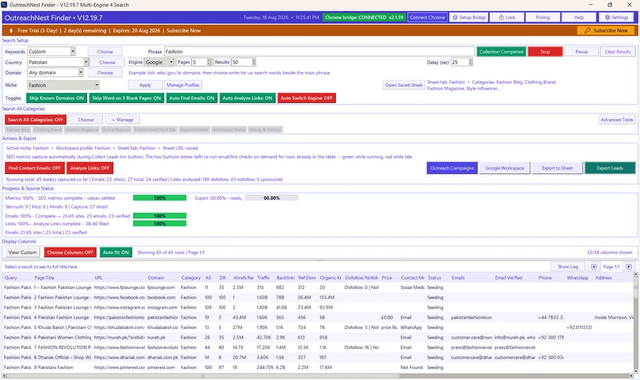Viewport: 640px width, 380px height.
Task: Turn on Find Contact Emails
Action: click(x=35, y=168)
